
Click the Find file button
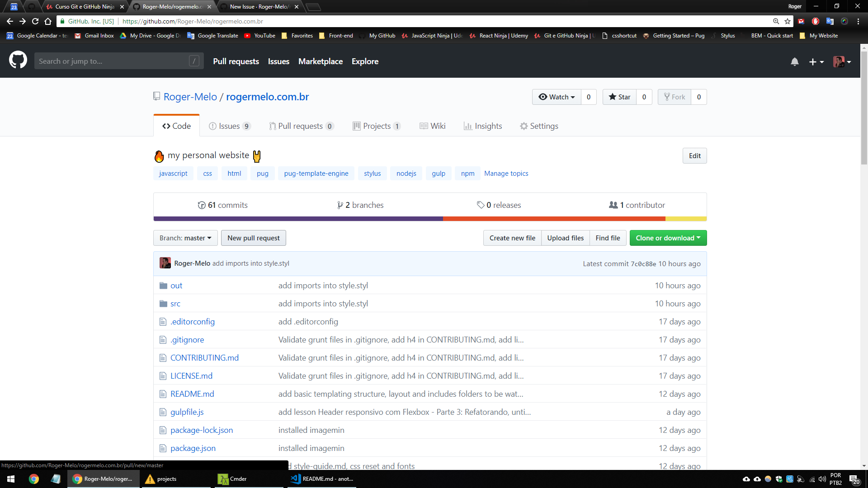tap(608, 238)
